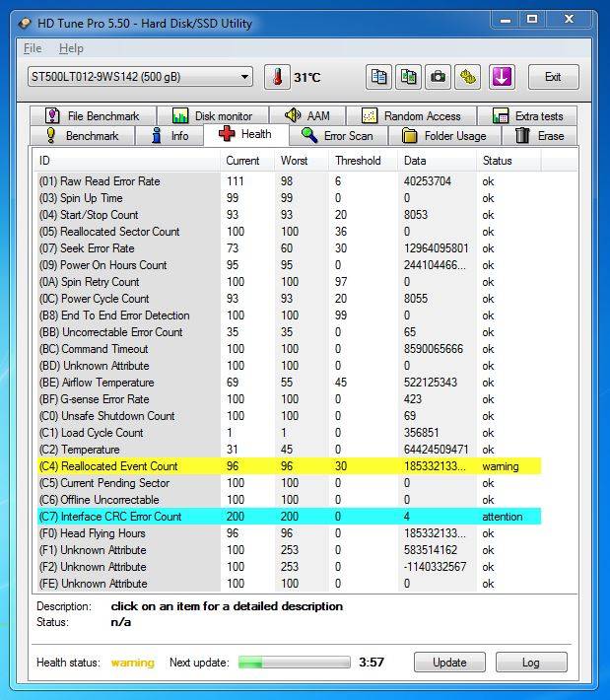Select the (C2) Temperature row
Viewport: 610px width, 700px height.
(x=289, y=450)
